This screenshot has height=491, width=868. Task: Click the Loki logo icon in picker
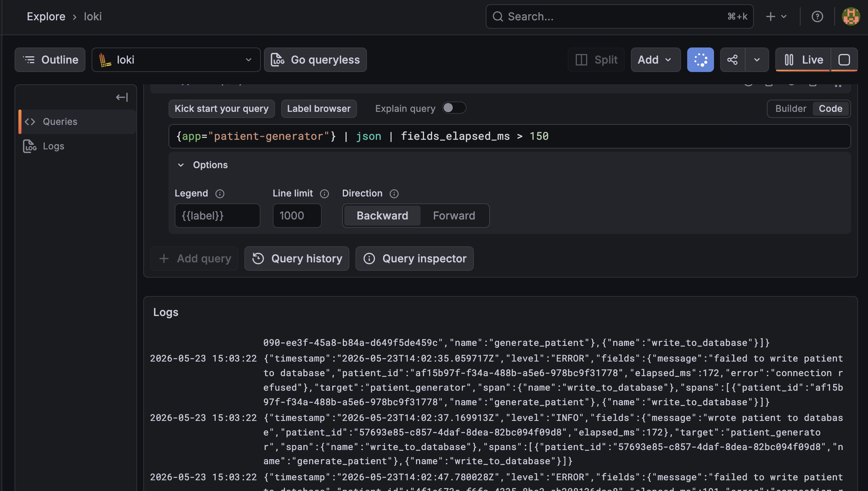pos(105,60)
